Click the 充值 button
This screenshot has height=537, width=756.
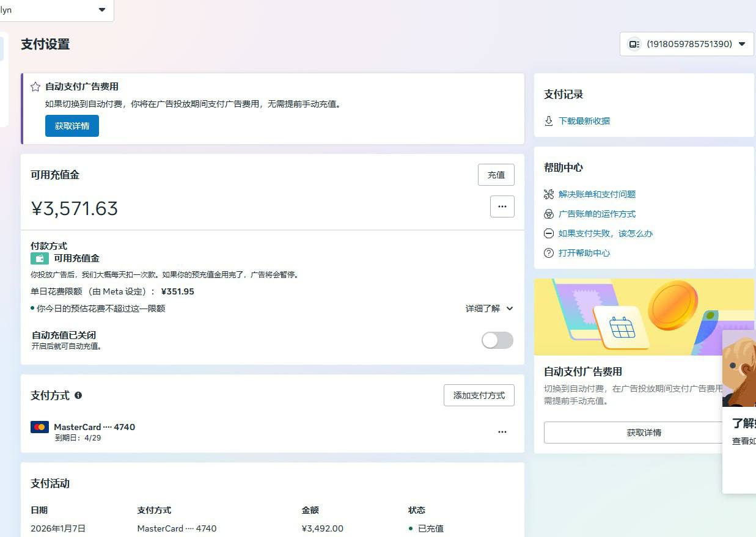pos(496,175)
